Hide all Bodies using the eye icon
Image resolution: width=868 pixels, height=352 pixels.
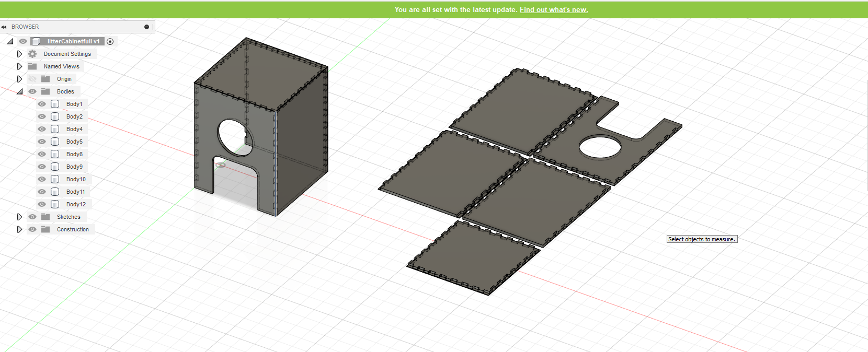pyautogui.click(x=32, y=91)
